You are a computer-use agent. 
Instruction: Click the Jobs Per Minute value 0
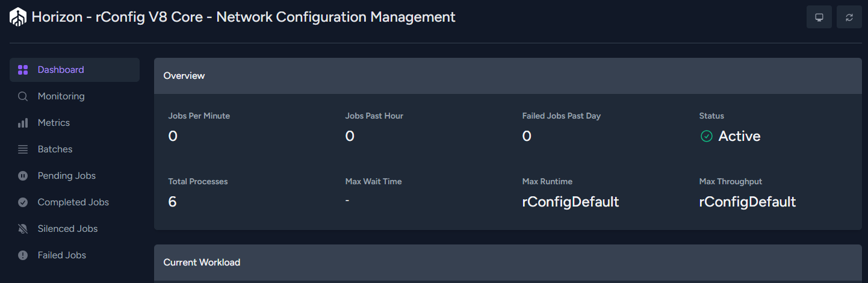pyautogui.click(x=173, y=137)
